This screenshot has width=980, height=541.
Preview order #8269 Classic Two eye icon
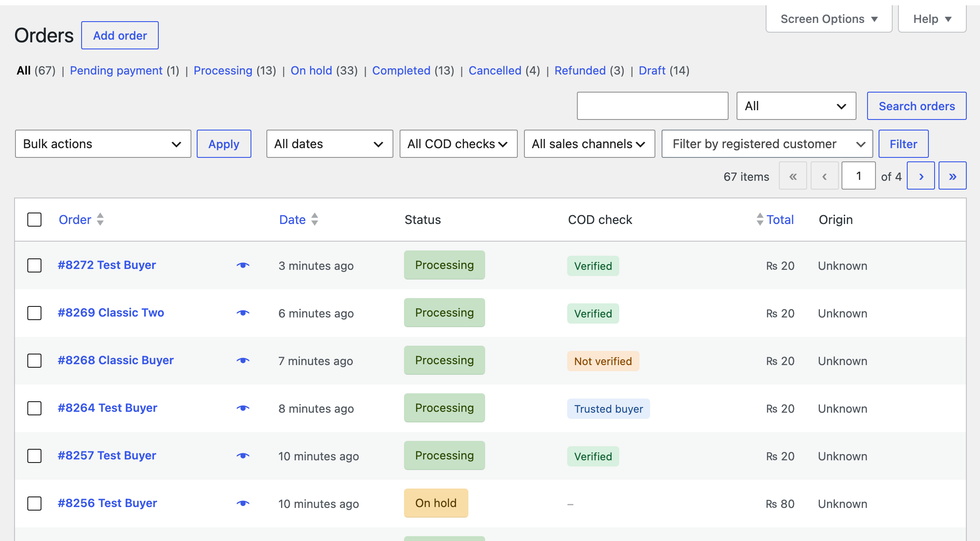pyautogui.click(x=243, y=313)
